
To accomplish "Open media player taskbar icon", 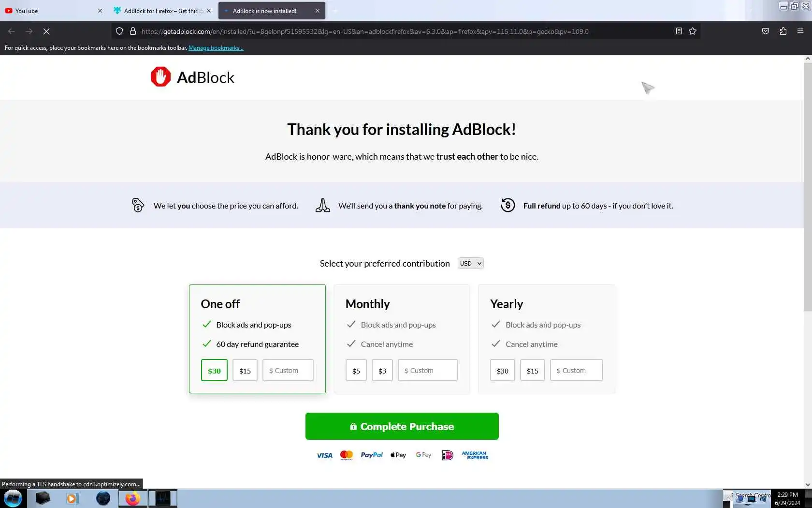I will 72,498.
